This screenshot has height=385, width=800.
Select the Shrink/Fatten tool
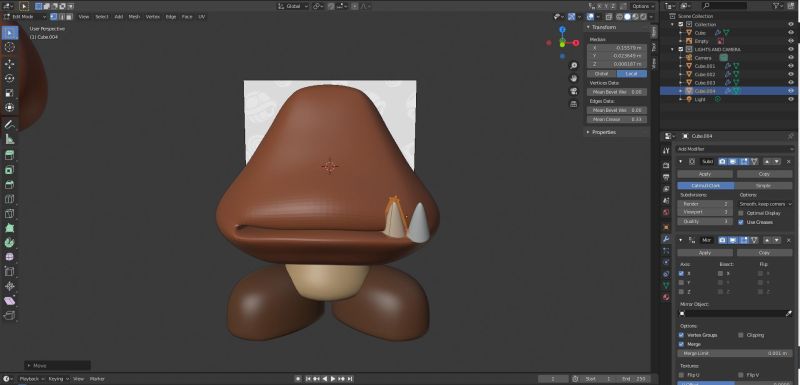click(9, 287)
